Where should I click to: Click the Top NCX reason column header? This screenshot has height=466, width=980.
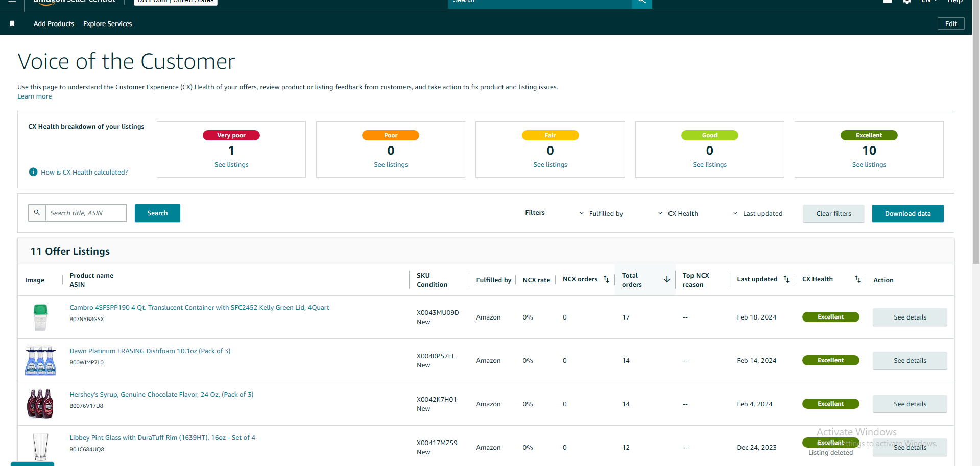pos(696,280)
